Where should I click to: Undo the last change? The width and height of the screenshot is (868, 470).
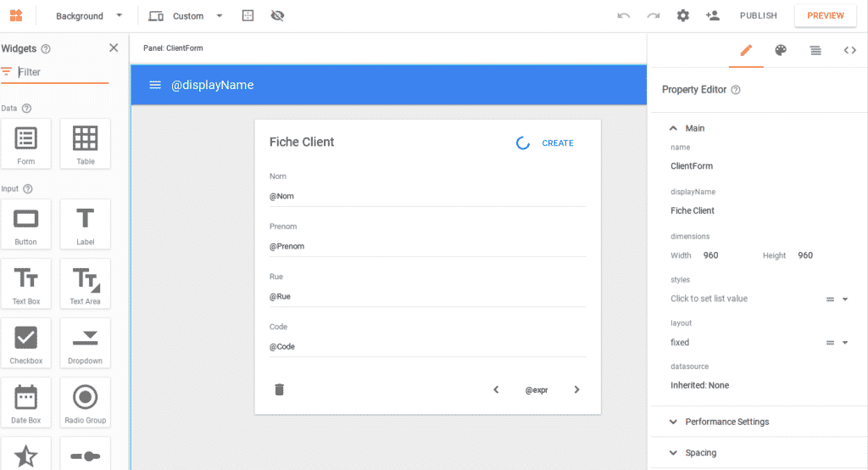[x=623, y=15]
